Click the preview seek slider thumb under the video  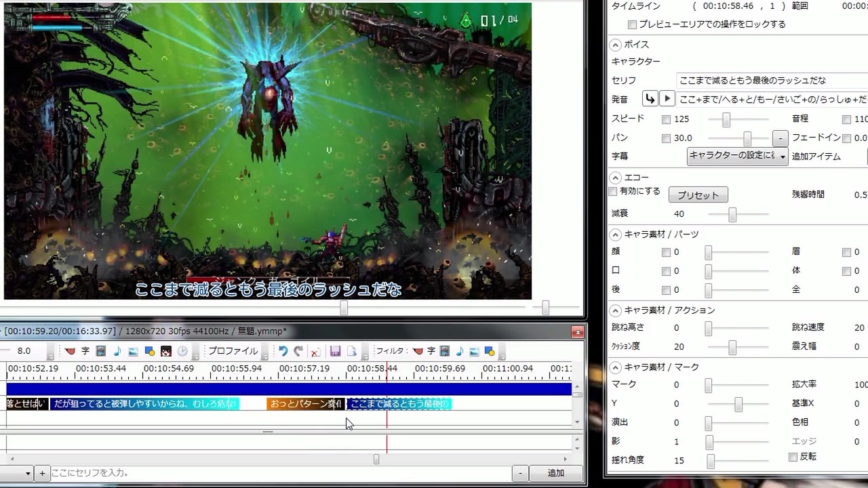(344, 308)
